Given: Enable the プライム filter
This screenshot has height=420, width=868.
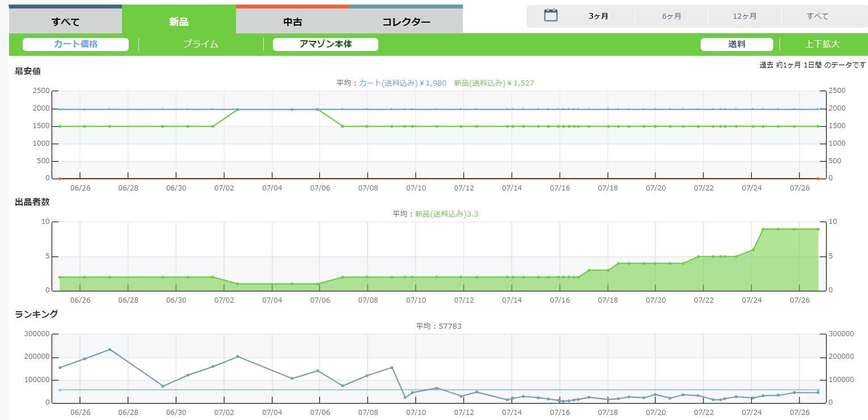Looking at the screenshot, I should tap(201, 44).
